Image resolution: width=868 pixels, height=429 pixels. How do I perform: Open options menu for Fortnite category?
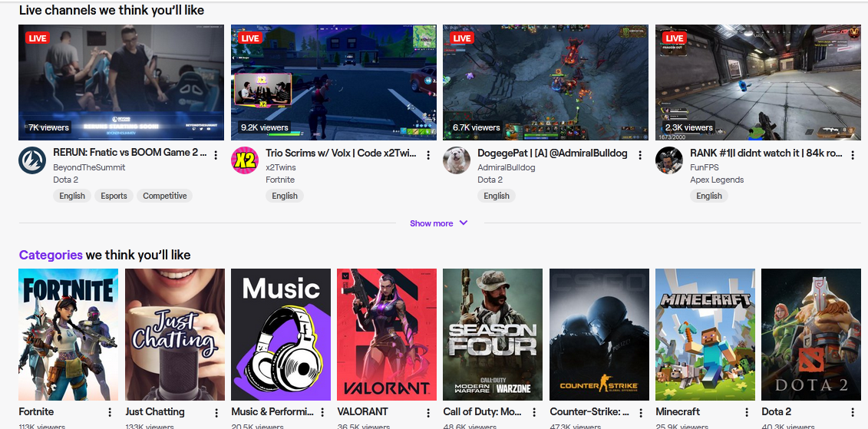coord(110,412)
